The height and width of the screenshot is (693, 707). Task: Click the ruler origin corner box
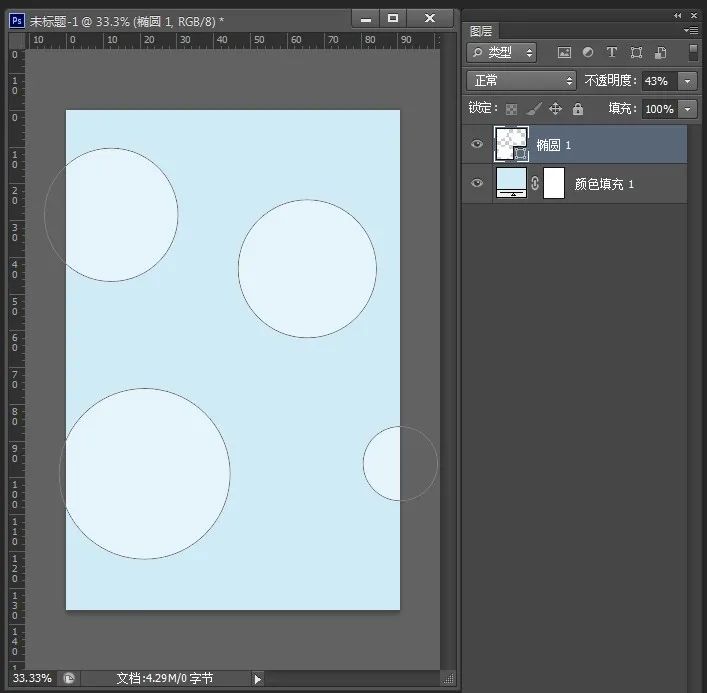tap(17, 40)
